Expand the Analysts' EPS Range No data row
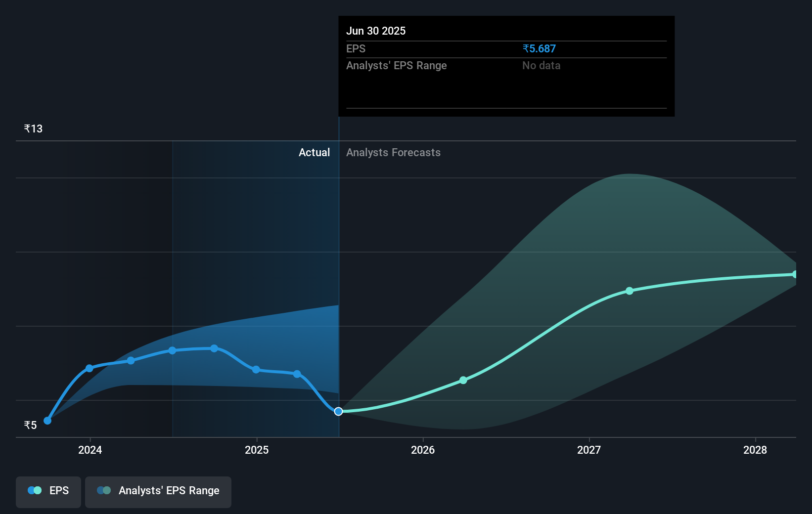The width and height of the screenshot is (812, 514). click(397, 65)
